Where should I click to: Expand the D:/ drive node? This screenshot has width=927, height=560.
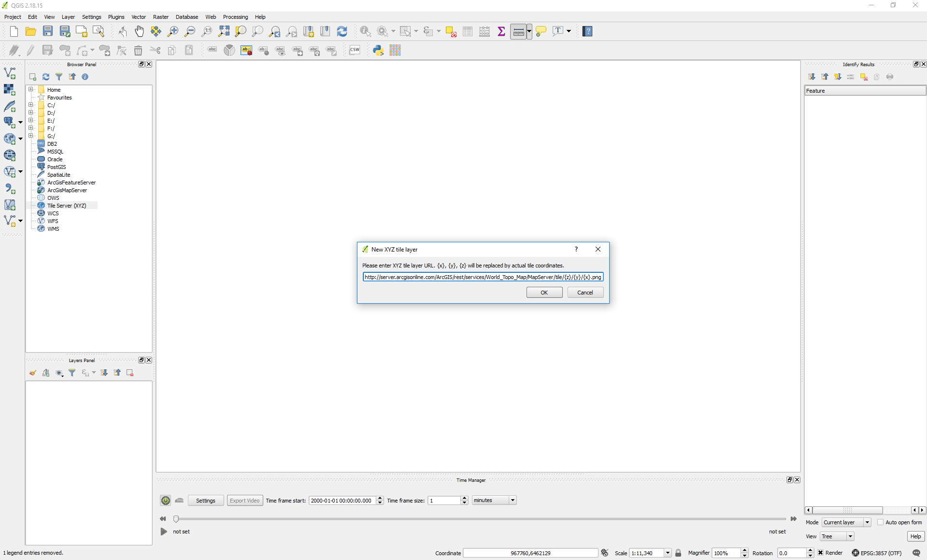click(31, 112)
